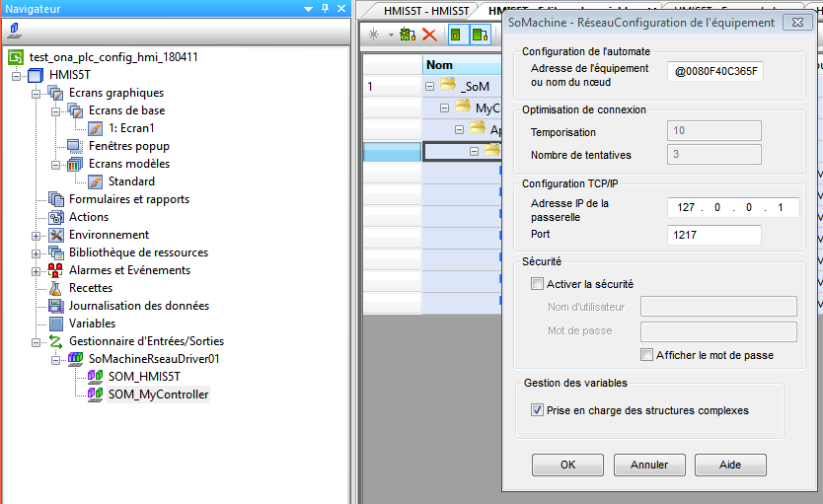Collapse the Ecrans modèles node

click(x=55, y=165)
